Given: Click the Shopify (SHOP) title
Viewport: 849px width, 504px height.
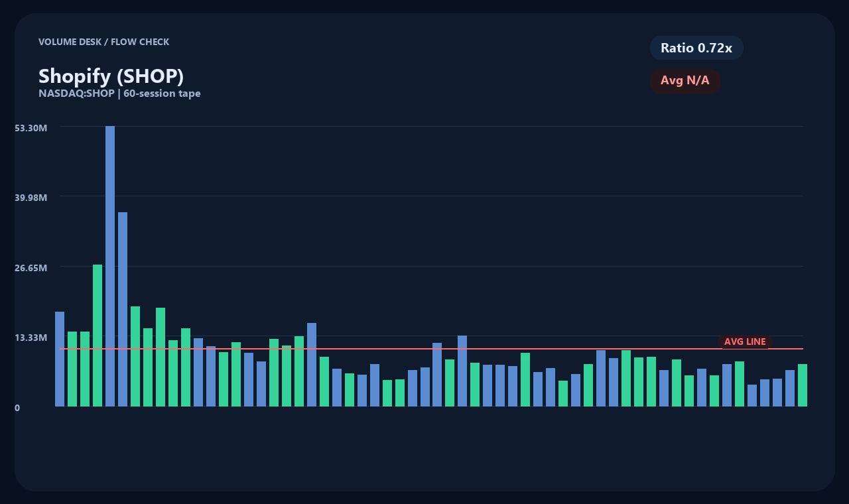Looking at the screenshot, I should (111, 76).
